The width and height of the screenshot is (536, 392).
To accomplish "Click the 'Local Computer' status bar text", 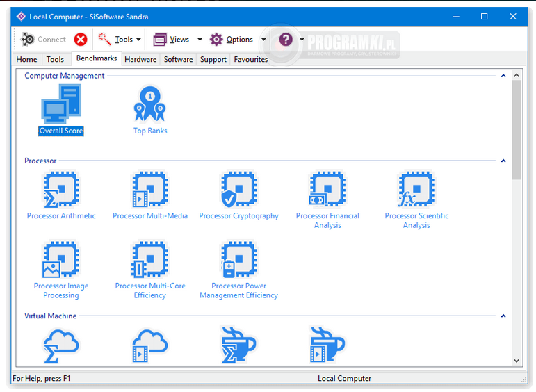I will 344,378.
